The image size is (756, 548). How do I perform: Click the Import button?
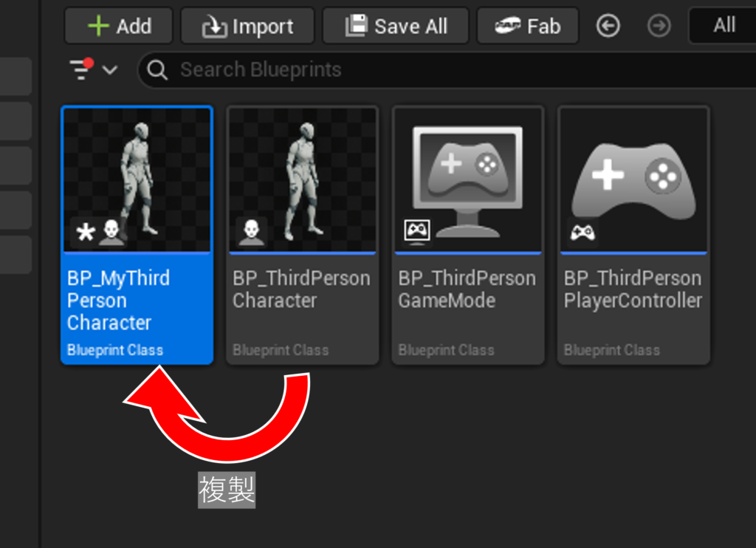click(x=247, y=27)
